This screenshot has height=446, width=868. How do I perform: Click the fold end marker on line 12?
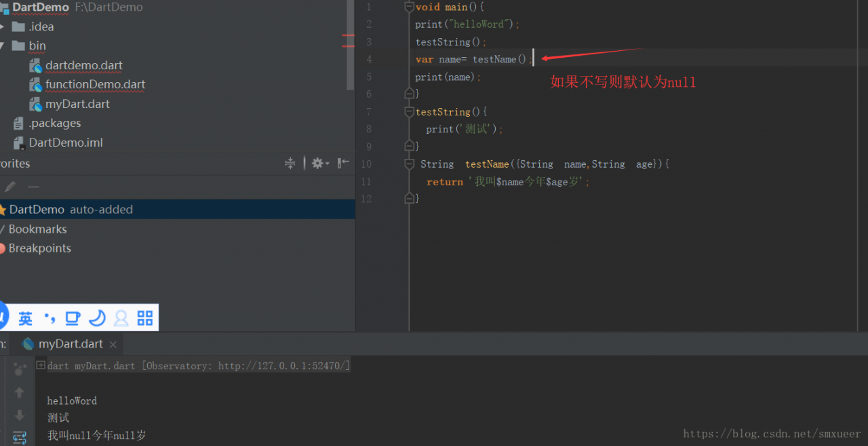coord(409,198)
